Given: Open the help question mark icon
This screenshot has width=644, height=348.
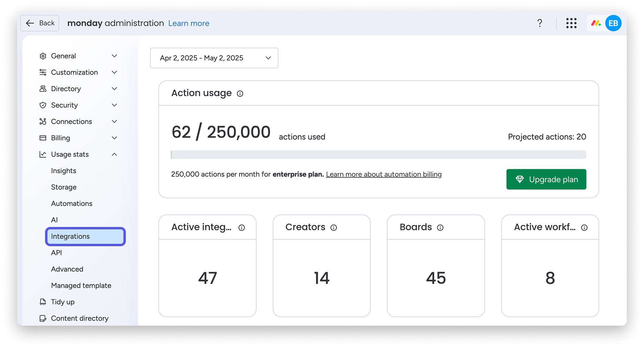Looking at the screenshot, I should pos(540,23).
